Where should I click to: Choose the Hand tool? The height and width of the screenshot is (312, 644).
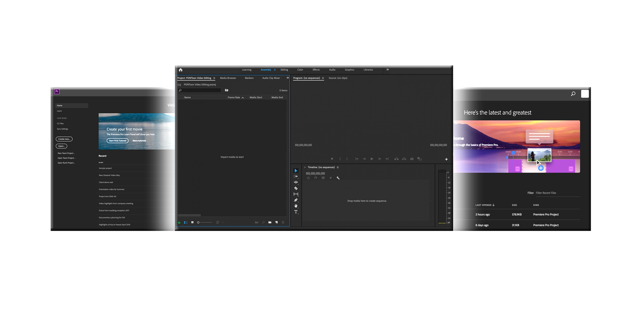click(x=296, y=206)
